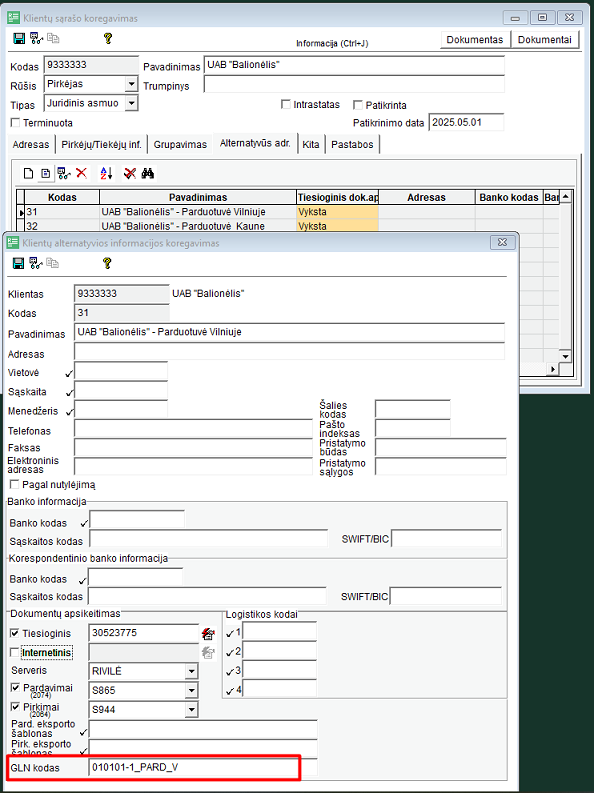Open the Pastabos tab

pyautogui.click(x=352, y=145)
